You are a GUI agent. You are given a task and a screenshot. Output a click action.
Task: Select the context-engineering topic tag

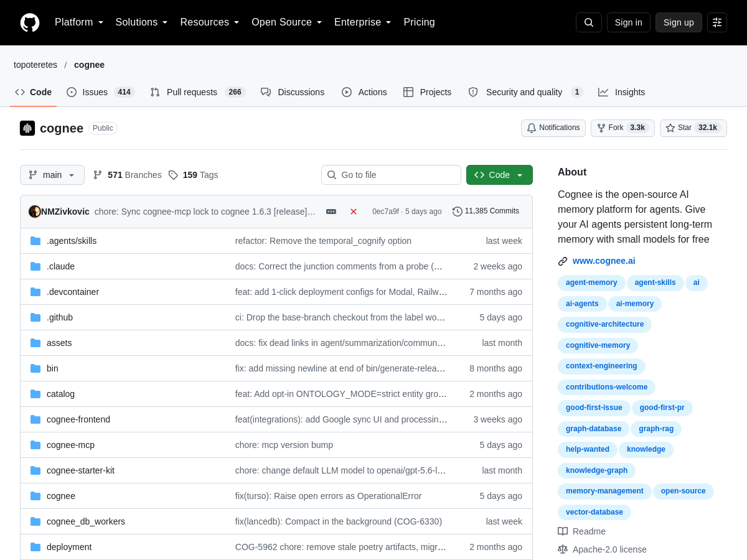pyautogui.click(x=601, y=366)
